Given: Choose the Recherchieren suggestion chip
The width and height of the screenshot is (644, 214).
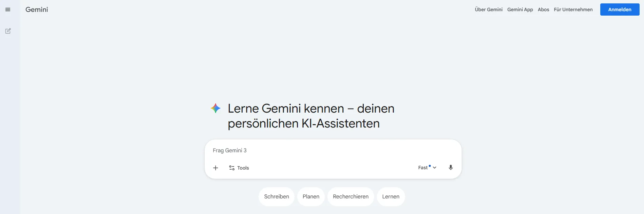Looking at the screenshot, I should click(350, 196).
